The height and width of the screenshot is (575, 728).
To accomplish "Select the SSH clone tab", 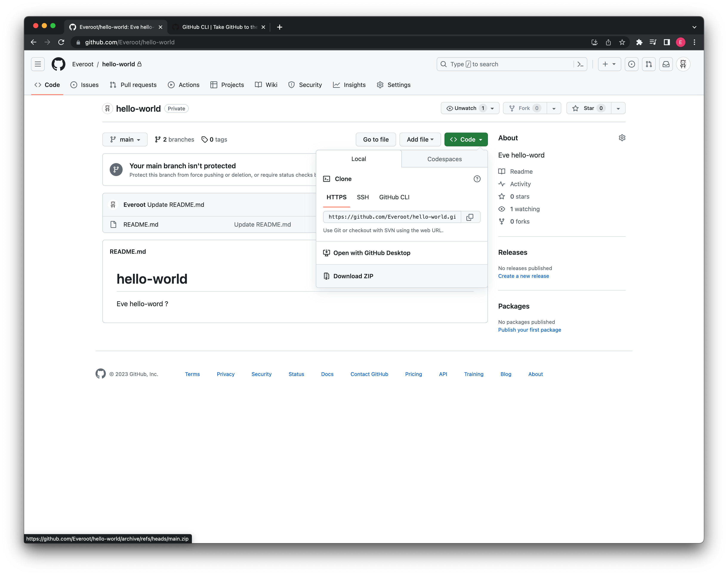I will [x=362, y=197].
